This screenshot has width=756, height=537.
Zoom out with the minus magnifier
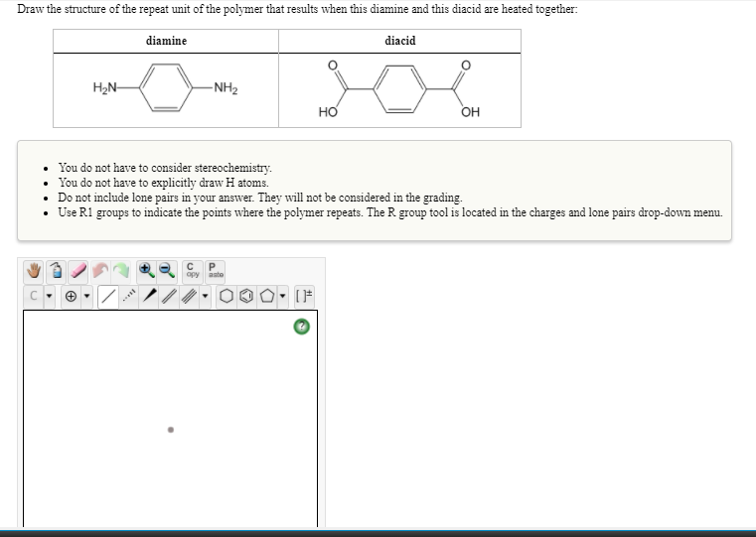tap(167, 271)
